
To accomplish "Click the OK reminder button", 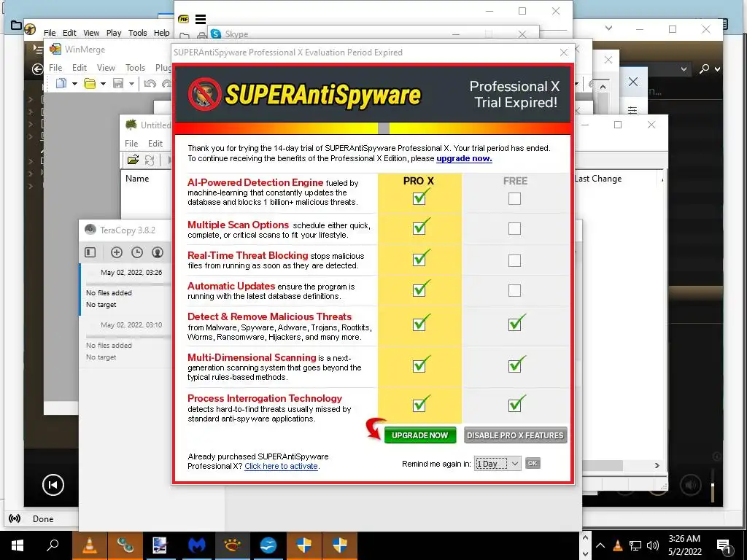I will [533, 463].
